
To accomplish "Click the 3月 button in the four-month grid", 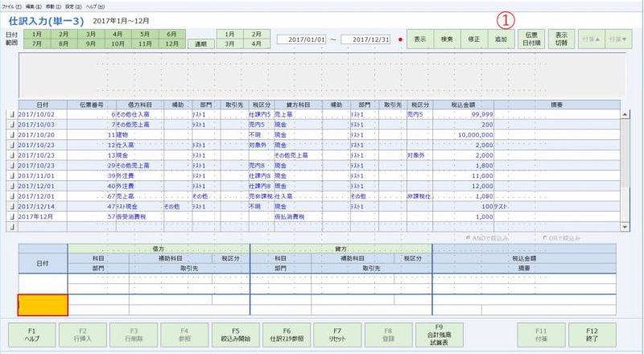I will click(x=229, y=43).
